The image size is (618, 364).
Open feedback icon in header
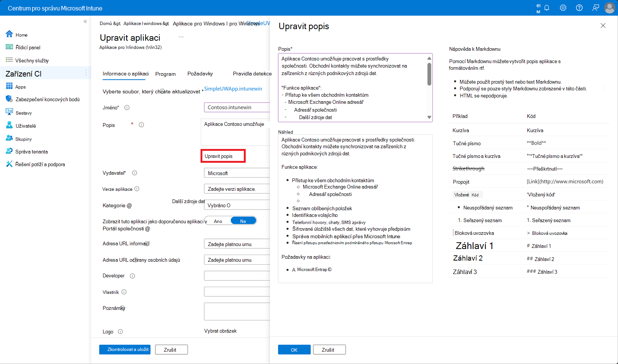(x=596, y=8)
